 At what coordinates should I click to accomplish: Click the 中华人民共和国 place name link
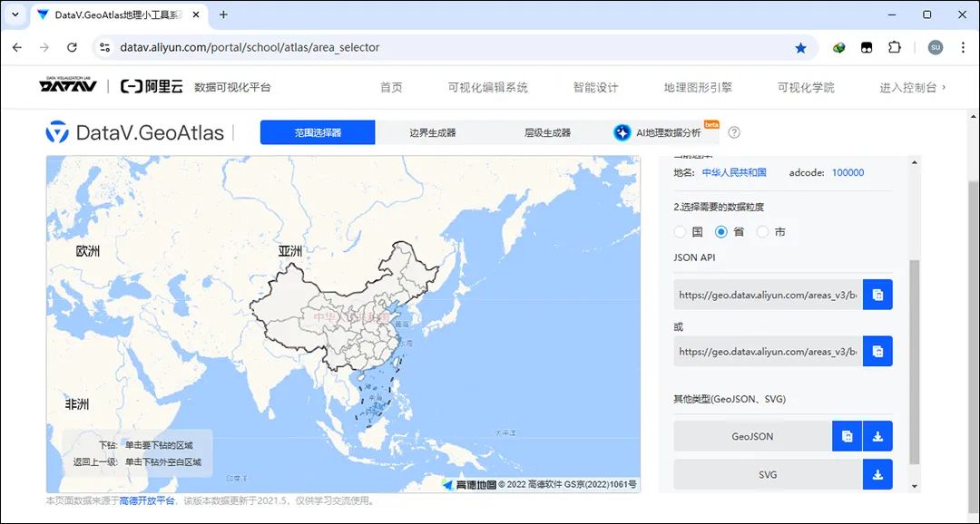(x=734, y=172)
